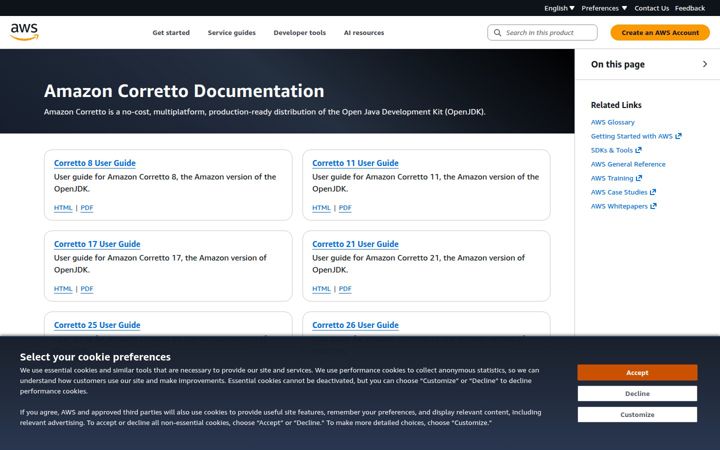
Task: Click Create an AWS Account button
Action: [660, 33]
